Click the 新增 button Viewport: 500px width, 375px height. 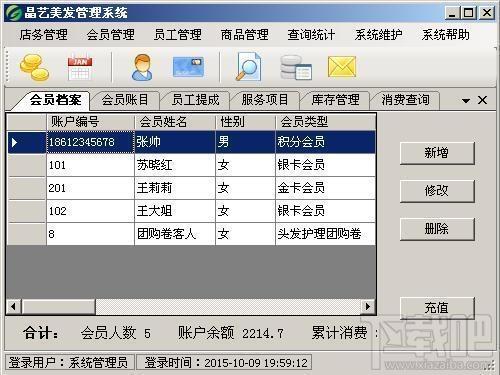tap(437, 153)
